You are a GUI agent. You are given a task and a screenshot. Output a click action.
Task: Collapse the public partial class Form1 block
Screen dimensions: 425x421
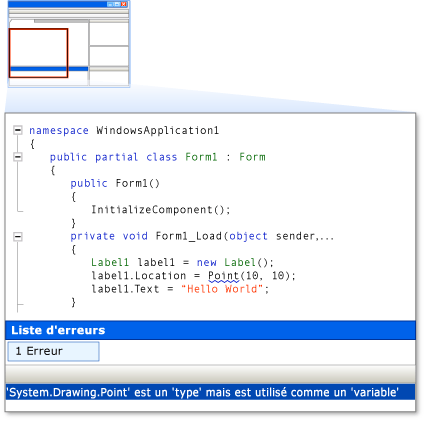point(18,157)
